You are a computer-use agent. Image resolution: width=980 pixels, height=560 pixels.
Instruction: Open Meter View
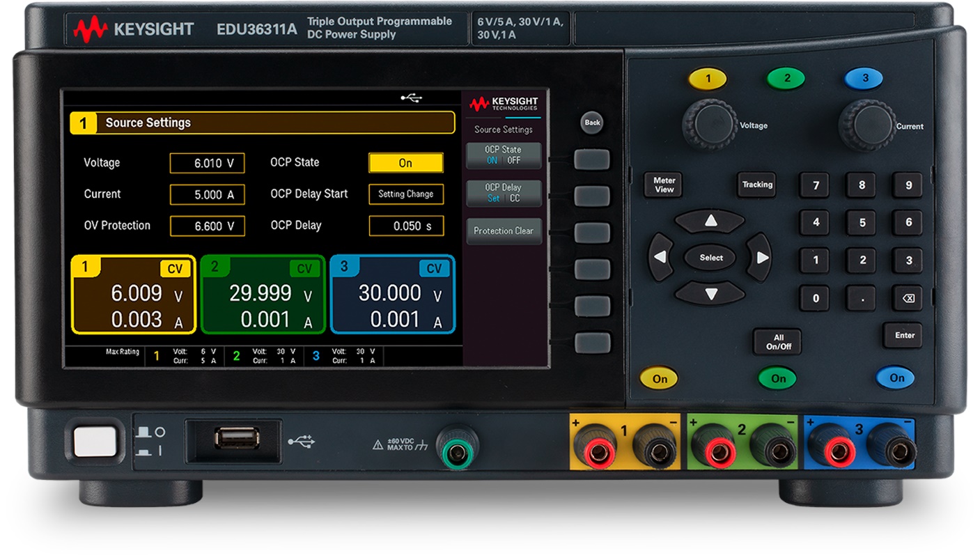point(664,185)
